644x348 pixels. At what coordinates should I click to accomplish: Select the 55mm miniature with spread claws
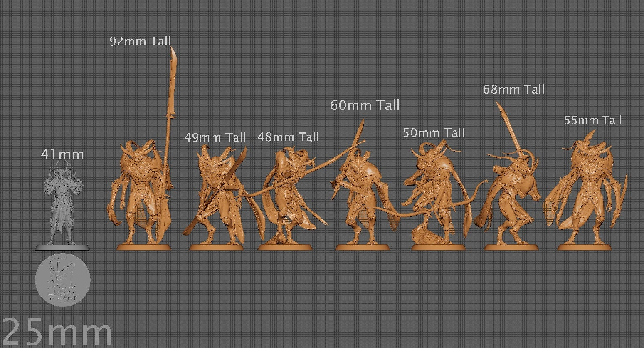586,189
